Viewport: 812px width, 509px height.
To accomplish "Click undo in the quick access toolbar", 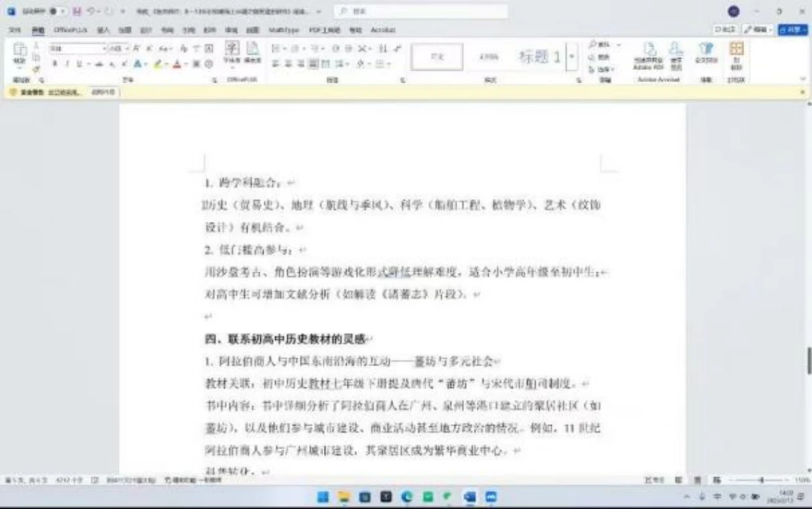I will click(x=92, y=12).
